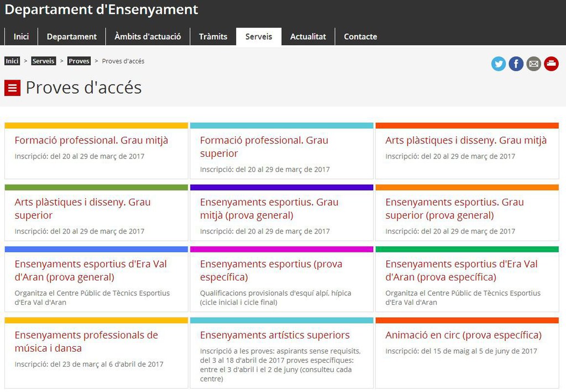Click the Departament d'Ensenyament header title
Viewport: 566px width, 392px height.
click(101, 10)
